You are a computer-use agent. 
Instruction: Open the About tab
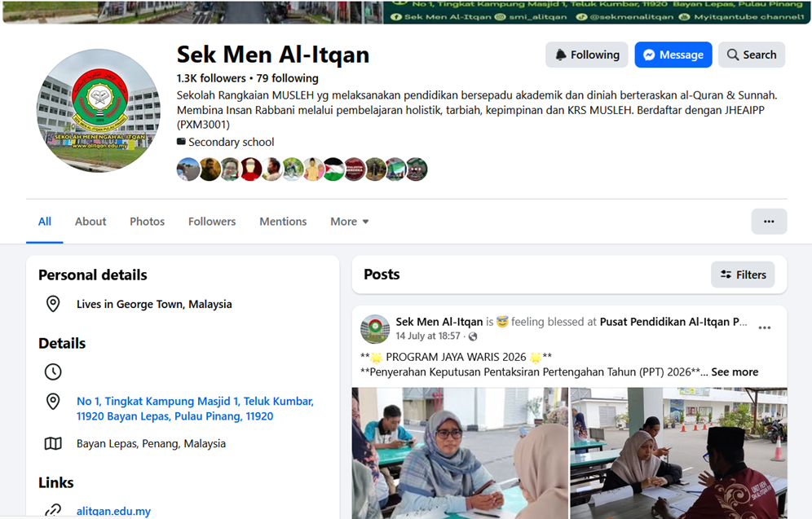[90, 222]
